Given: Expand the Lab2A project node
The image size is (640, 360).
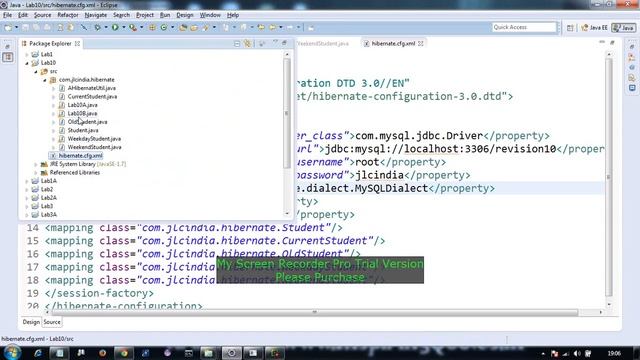Looking at the screenshot, I should coord(27,198).
